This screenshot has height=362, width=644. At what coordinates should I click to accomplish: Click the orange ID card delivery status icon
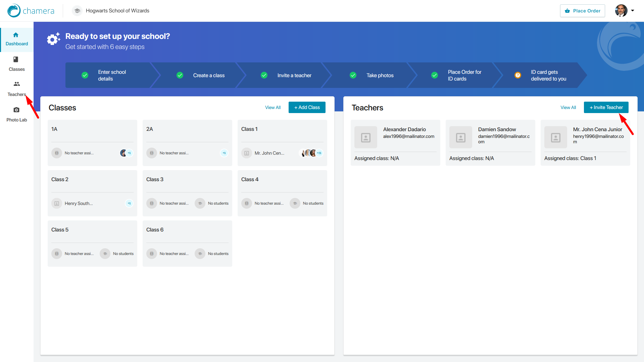click(518, 75)
